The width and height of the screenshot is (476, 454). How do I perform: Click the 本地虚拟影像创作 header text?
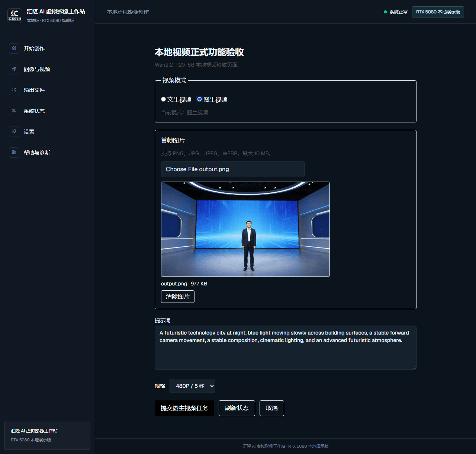(128, 12)
